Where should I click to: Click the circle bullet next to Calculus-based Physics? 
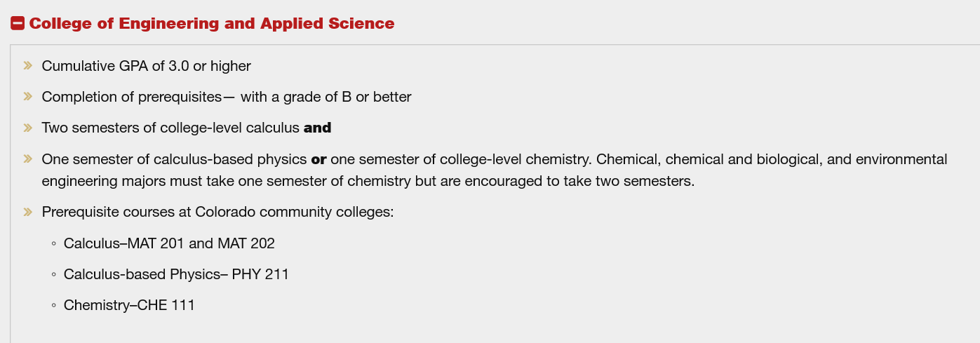pos(53,275)
